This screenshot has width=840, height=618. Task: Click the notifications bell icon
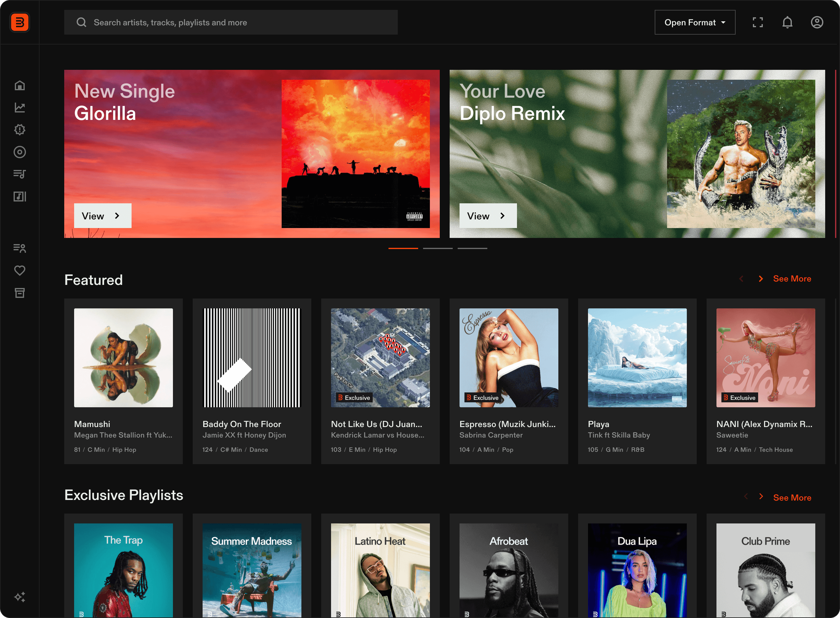(x=787, y=23)
